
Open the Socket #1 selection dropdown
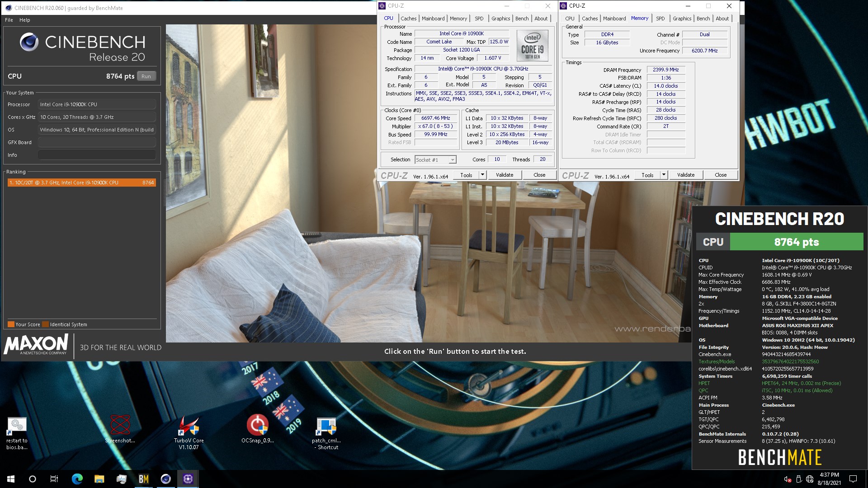(436, 160)
